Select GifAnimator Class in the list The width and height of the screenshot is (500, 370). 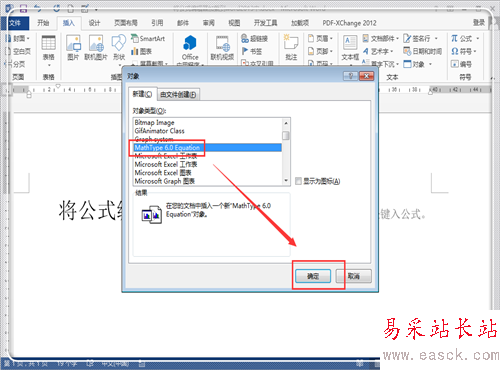click(207, 131)
